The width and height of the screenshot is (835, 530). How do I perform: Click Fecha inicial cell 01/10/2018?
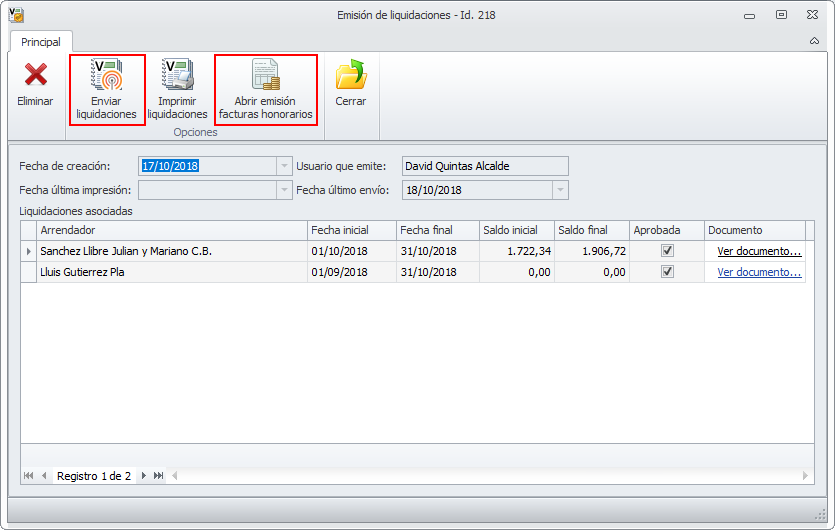click(351, 251)
